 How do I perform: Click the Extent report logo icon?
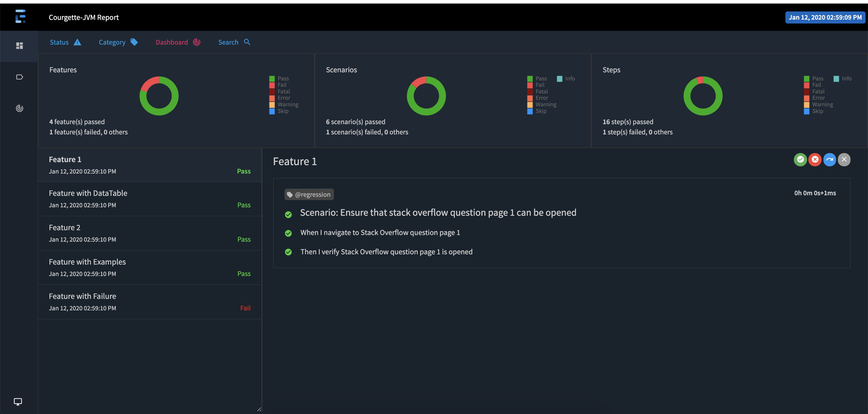20,16
